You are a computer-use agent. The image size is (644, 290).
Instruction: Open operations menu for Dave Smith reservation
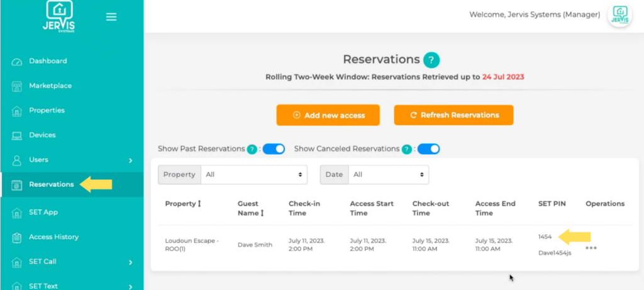click(x=591, y=247)
